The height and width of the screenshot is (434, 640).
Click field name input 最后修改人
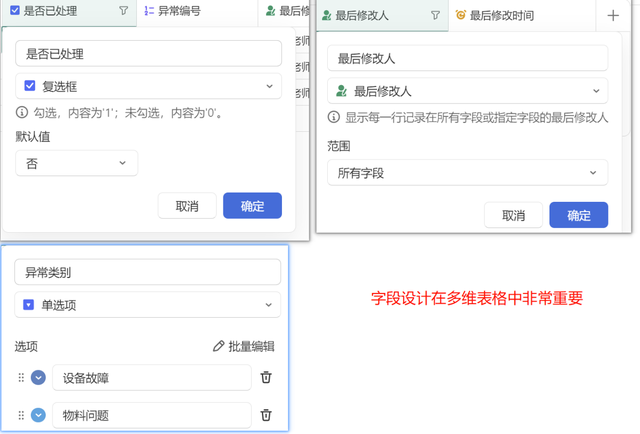click(468, 58)
